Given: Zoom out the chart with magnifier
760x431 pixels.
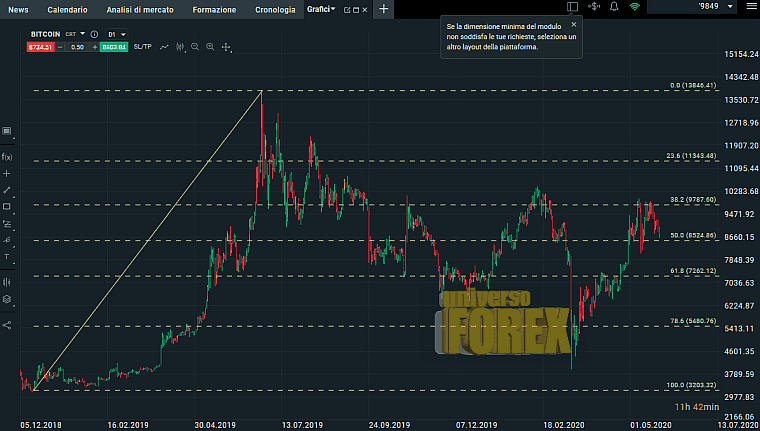Looking at the screenshot, I should pyautogui.click(x=195, y=47).
